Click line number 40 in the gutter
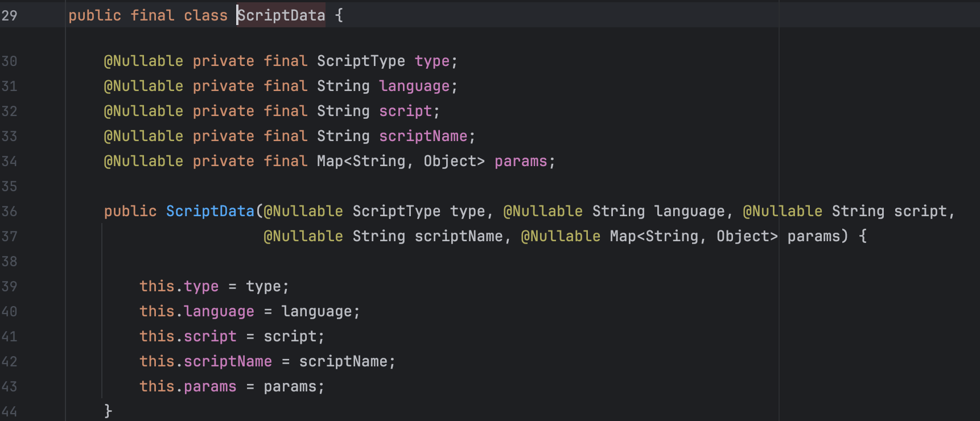The image size is (980, 421). point(10,311)
